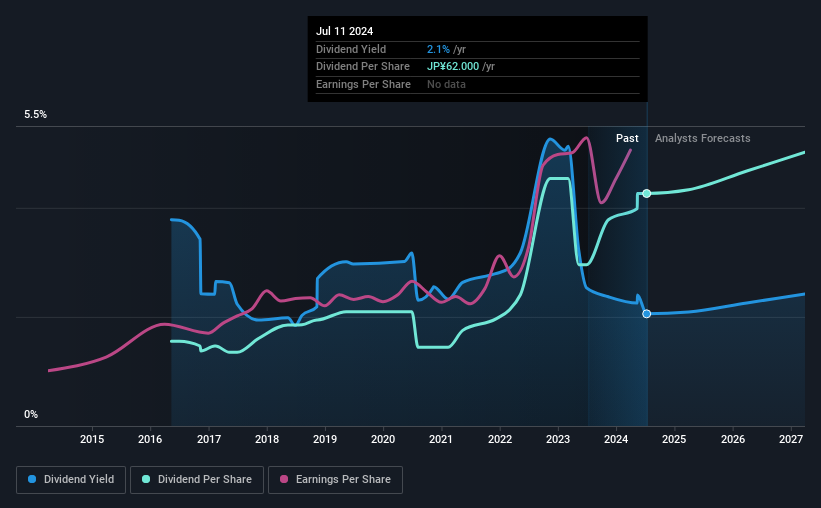Viewport: 821px width, 508px height.
Task: Click the 2019 x-axis label
Action: click(325, 439)
